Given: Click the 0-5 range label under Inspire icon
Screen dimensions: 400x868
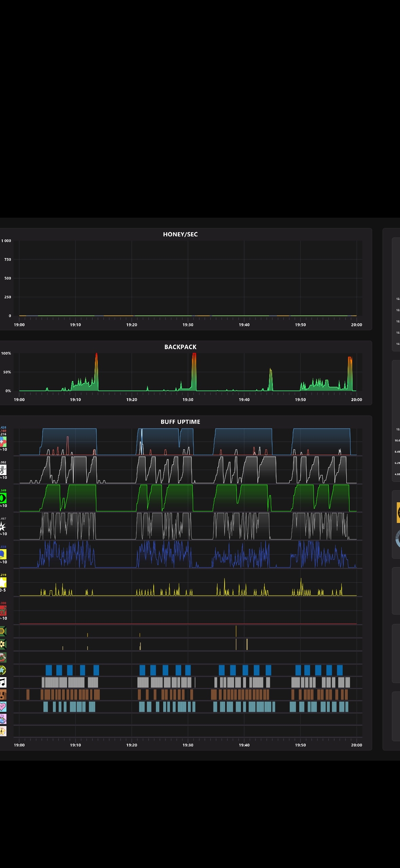Looking at the screenshot, I should pyautogui.click(x=3, y=590).
